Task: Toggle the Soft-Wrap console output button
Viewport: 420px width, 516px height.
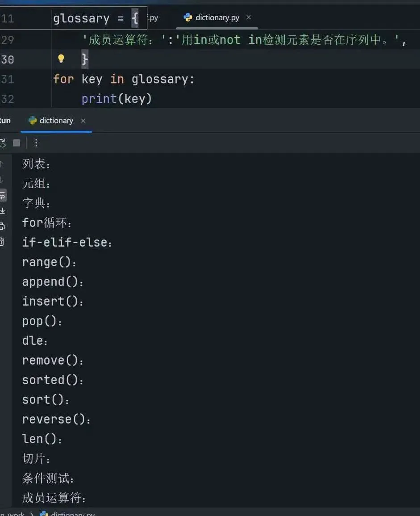Action: click(x=2, y=196)
